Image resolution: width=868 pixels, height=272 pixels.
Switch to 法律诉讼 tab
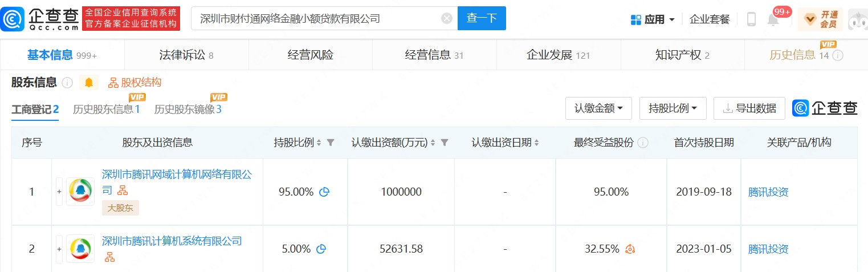(x=186, y=55)
